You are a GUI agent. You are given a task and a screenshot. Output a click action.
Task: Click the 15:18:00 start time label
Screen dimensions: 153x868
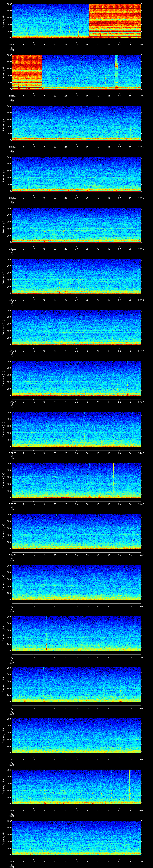(12, 249)
